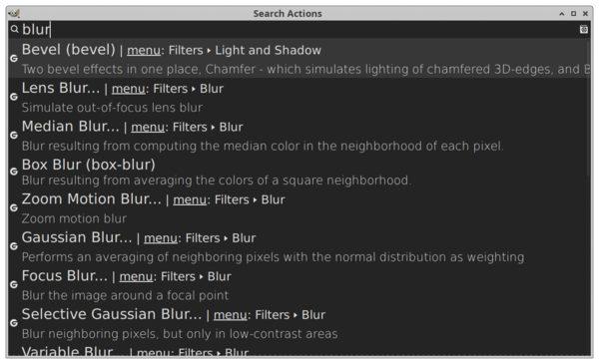
Task: Click the GIMP Wilber icon in title bar
Action: click(14, 13)
